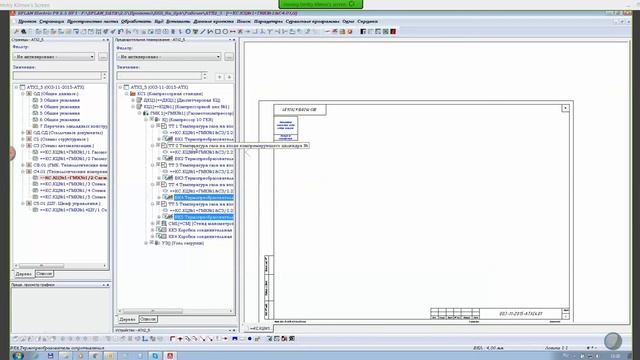Switch to Дерево tab in planning panel

pos(127,319)
